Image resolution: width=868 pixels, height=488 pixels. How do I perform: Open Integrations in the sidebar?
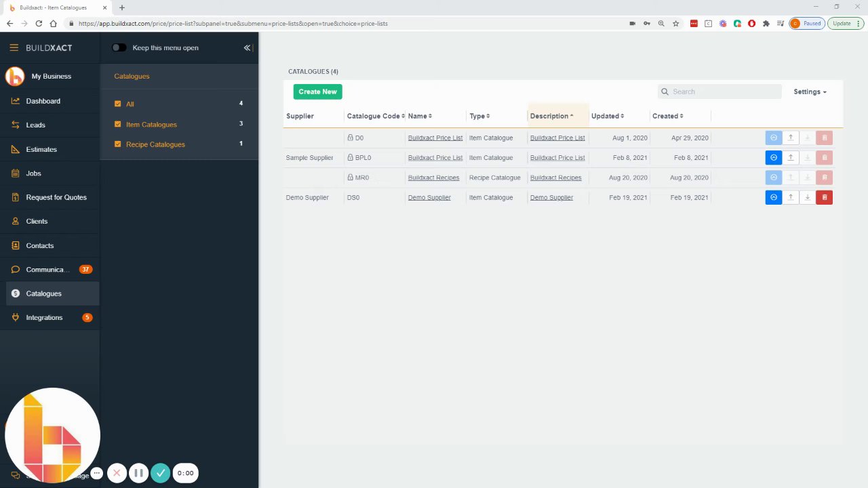[50, 317]
